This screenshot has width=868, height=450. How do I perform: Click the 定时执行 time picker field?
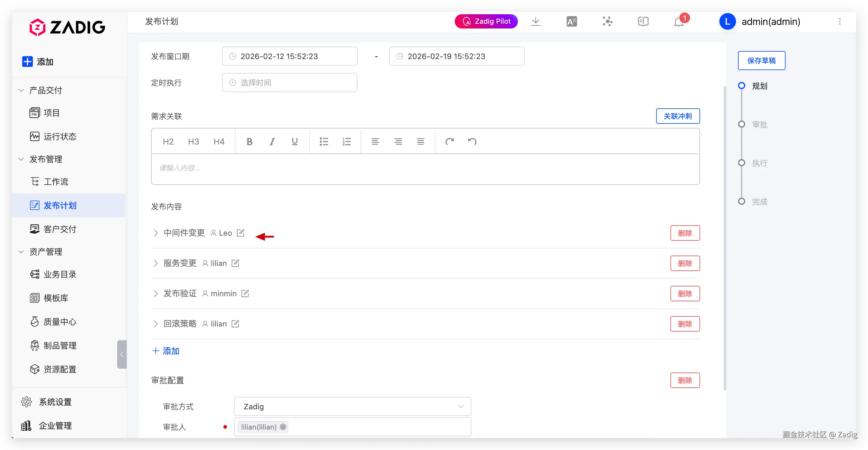[290, 83]
